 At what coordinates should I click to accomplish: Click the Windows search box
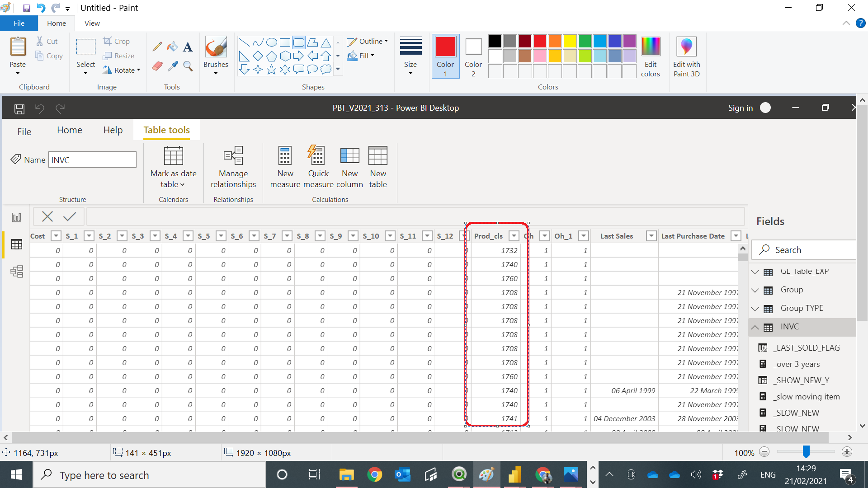(x=149, y=475)
